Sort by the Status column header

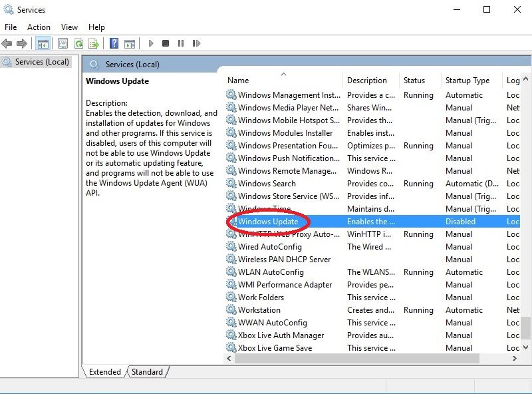pos(420,81)
